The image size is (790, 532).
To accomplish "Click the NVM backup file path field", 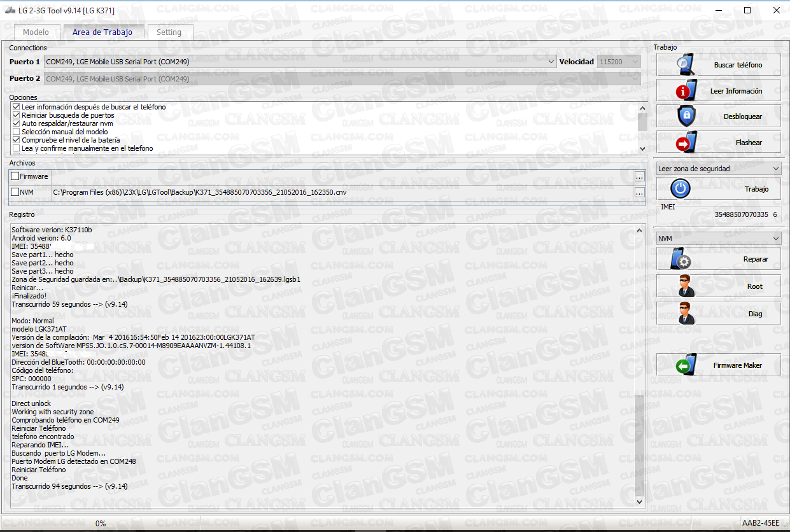I will [342, 192].
